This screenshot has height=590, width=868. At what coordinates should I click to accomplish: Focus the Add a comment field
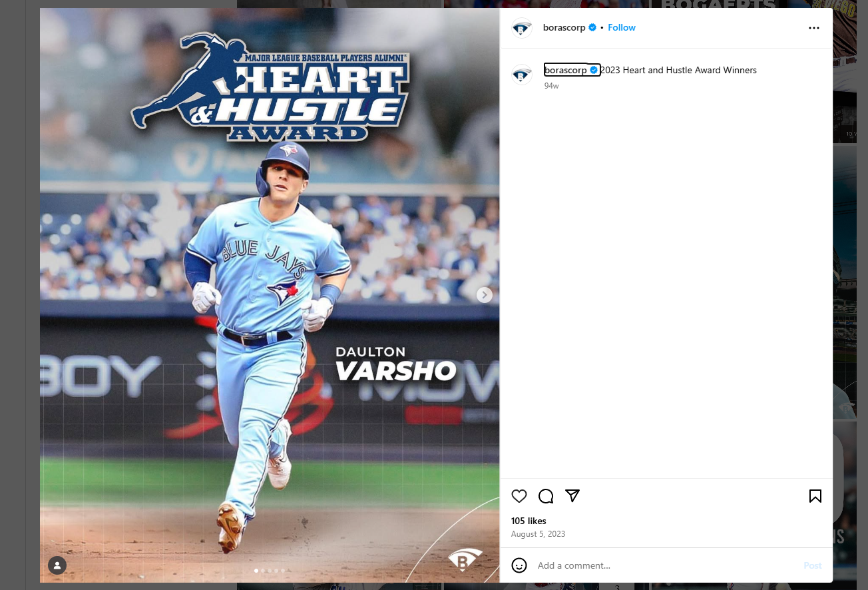[x=666, y=565]
